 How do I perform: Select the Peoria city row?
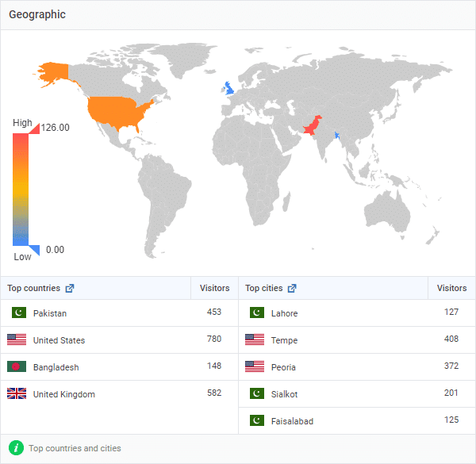pyautogui.click(x=357, y=367)
